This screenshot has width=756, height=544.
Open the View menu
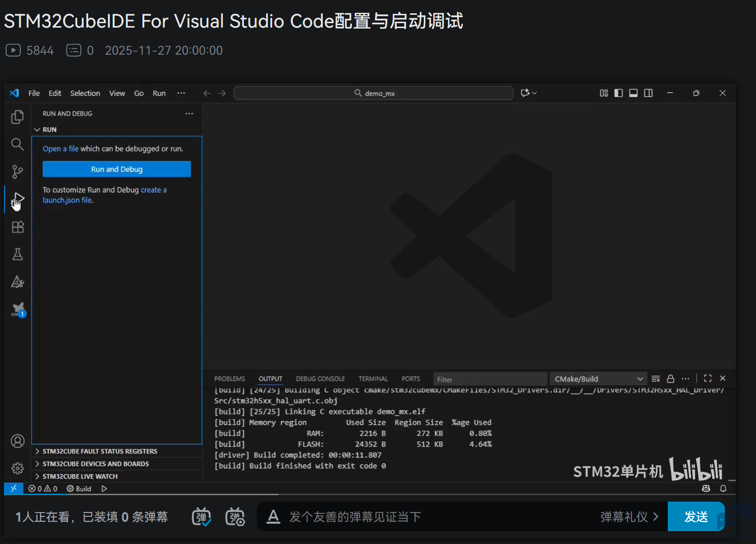click(x=117, y=93)
